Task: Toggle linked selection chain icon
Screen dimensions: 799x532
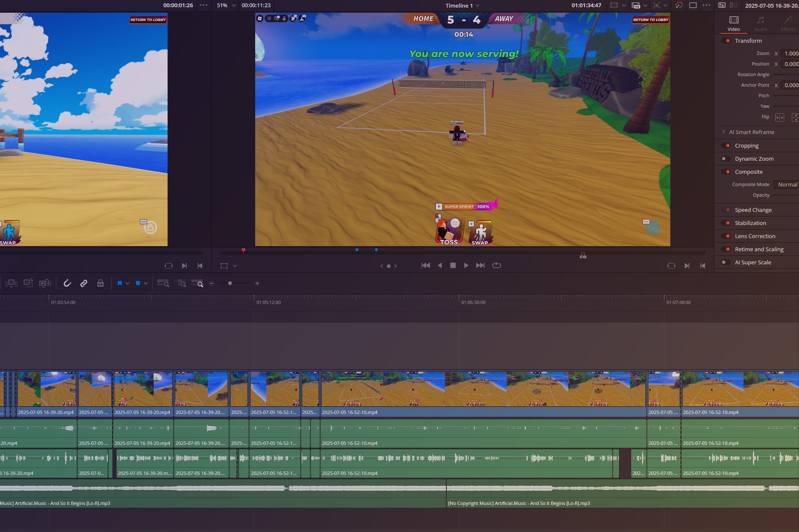Action: pyautogui.click(x=84, y=283)
